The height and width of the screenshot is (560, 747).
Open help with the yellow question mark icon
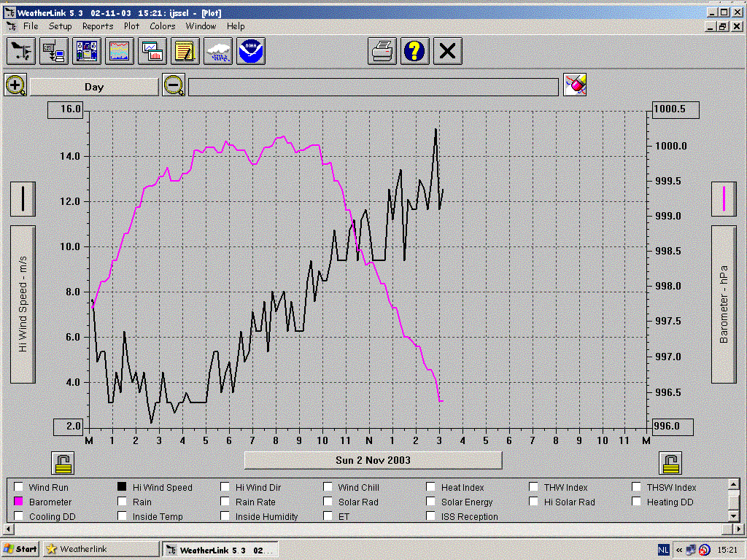(x=414, y=52)
